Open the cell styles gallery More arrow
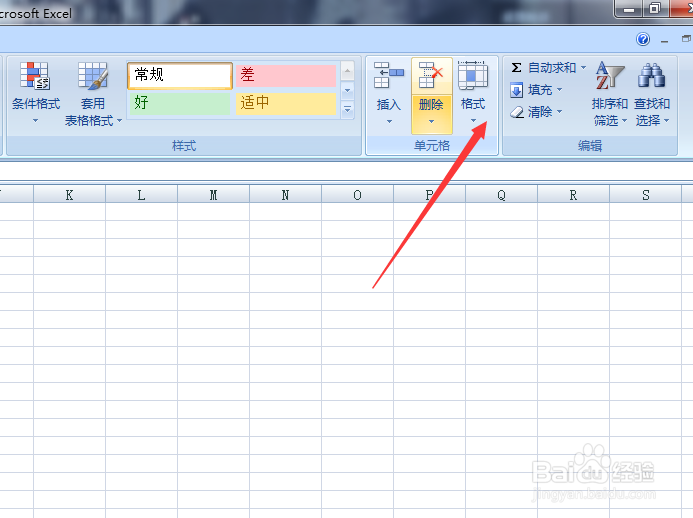The height and width of the screenshot is (518, 693). [347, 109]
